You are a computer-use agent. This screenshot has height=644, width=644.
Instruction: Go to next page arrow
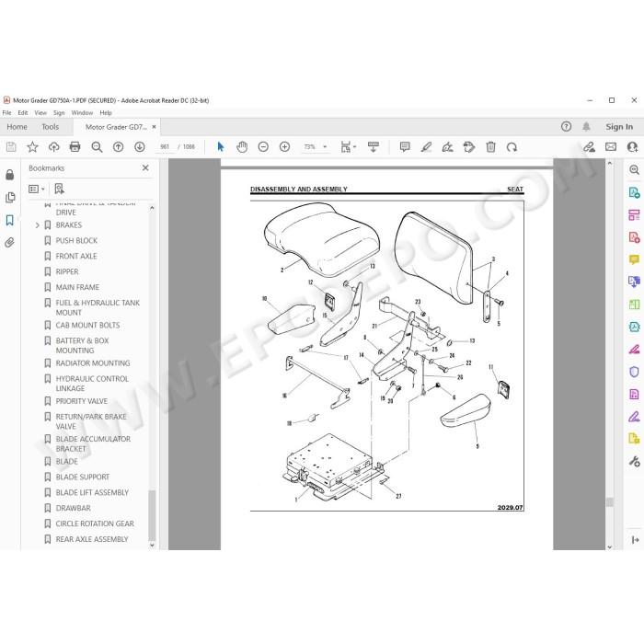[140, 146]
